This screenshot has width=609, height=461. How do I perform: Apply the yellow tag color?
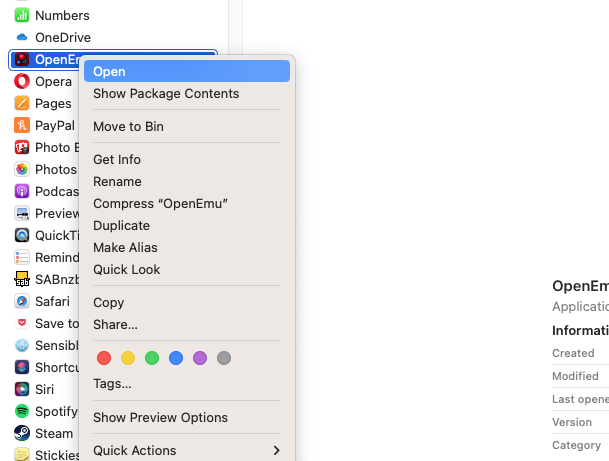point(128,358)
